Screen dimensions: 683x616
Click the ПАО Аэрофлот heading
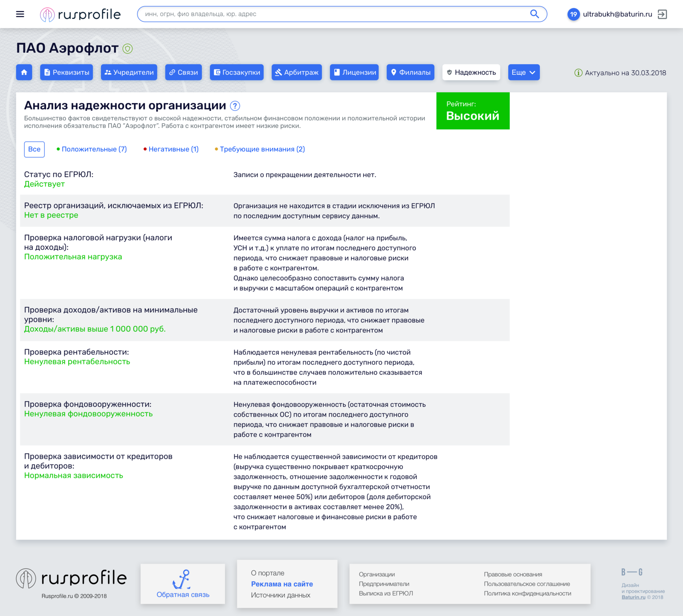(67, 48)
